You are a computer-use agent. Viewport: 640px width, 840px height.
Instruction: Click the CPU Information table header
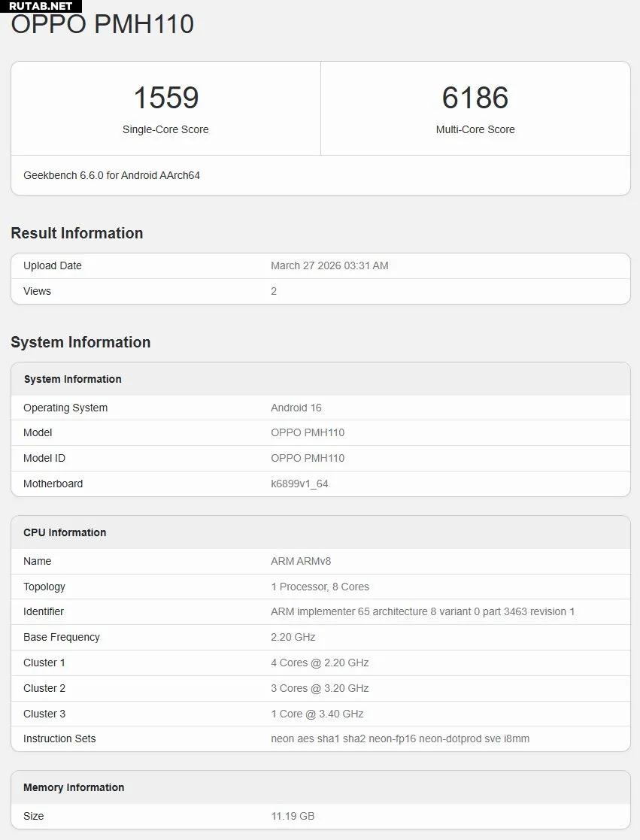(65, 532)
